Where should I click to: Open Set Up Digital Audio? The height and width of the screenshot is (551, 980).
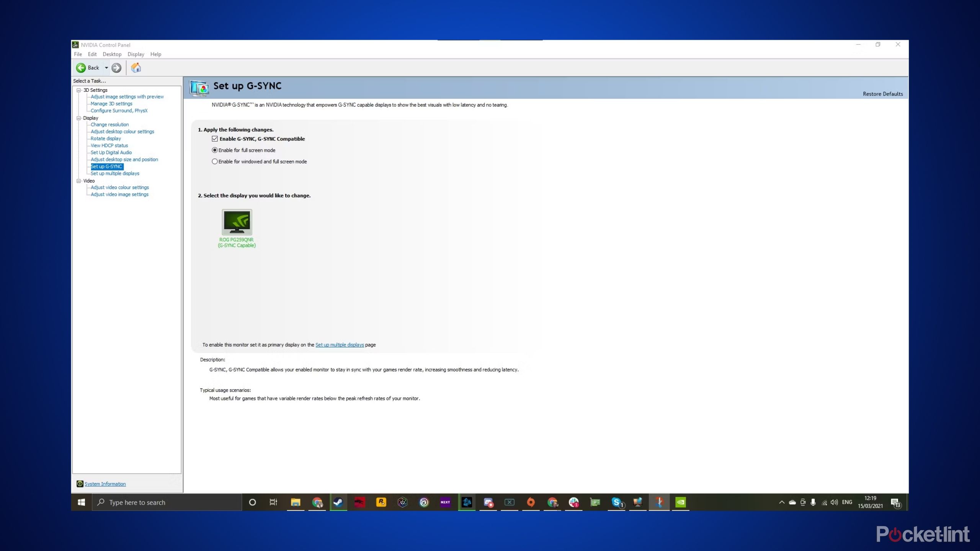(111, 152)
